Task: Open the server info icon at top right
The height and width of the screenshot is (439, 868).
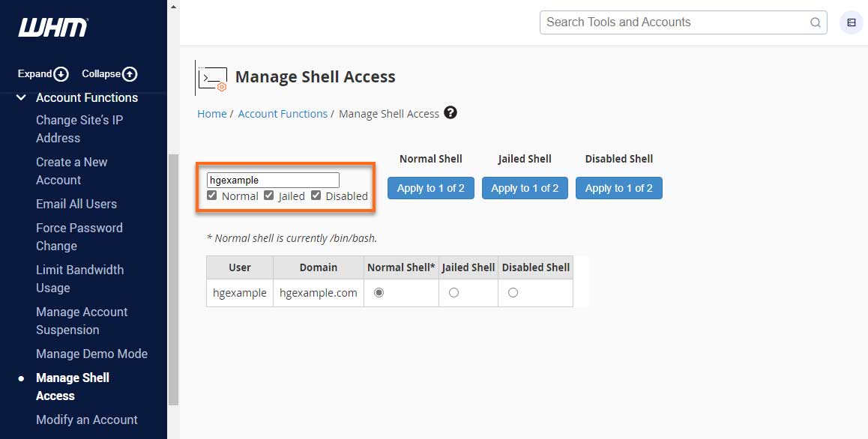Action: 852,22
